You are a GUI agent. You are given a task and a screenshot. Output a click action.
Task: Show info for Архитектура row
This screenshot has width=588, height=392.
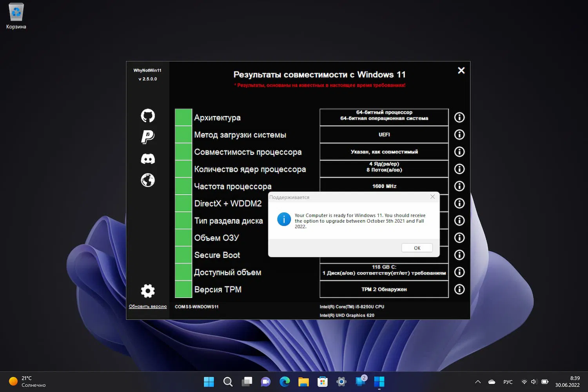[x=459, y=117]
